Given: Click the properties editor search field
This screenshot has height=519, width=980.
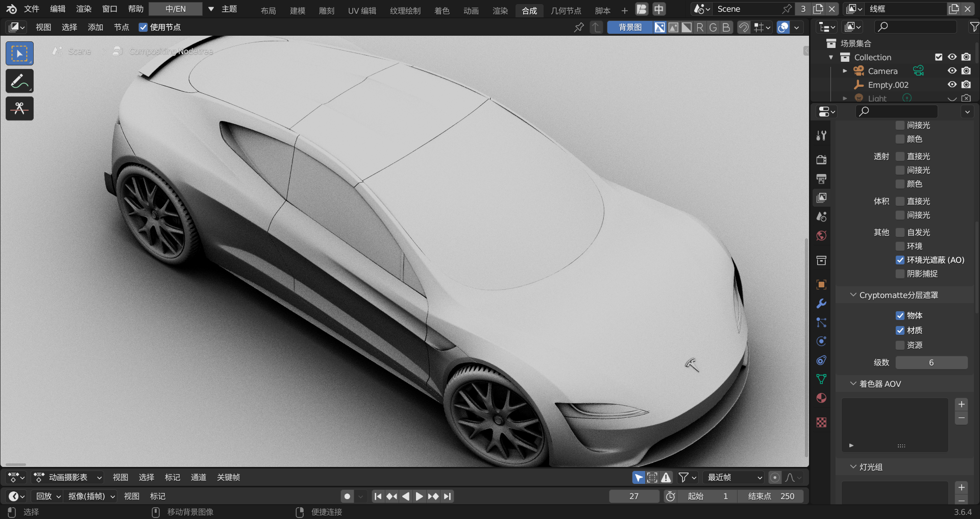Looking at the screenshot, I should coord(896,111).
